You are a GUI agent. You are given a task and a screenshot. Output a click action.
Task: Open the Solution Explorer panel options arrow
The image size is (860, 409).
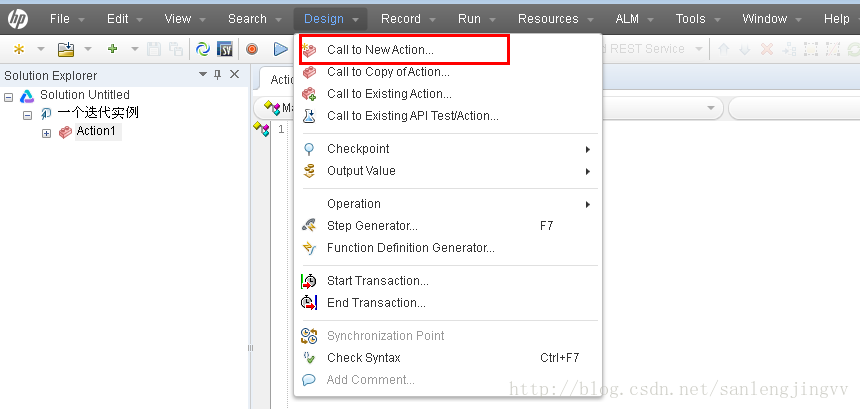tap(203, 75)
